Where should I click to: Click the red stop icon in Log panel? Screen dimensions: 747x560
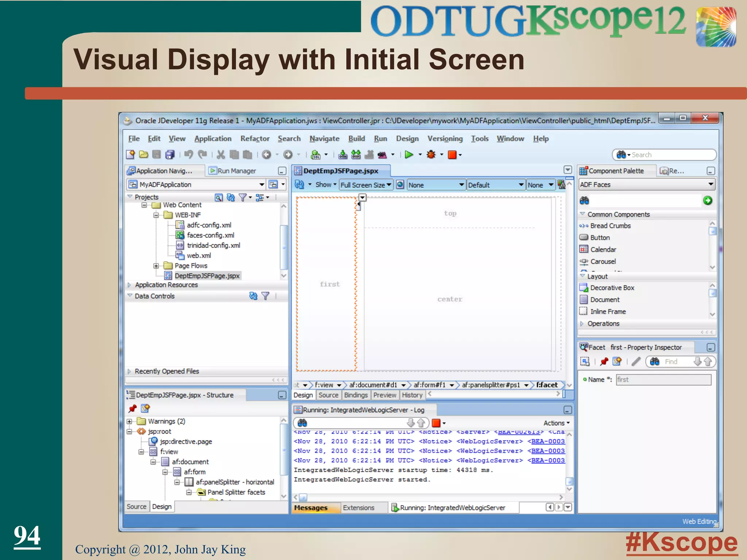436,423
